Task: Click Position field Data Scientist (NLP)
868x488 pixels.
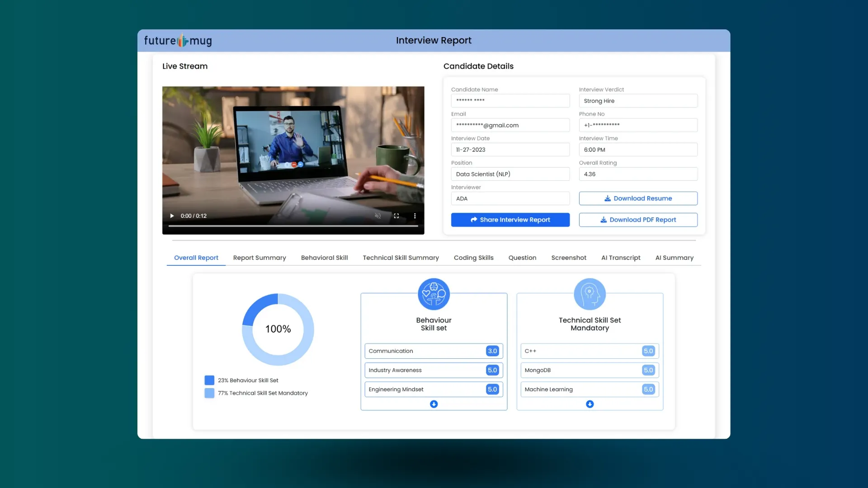Action: click(510, 174)
